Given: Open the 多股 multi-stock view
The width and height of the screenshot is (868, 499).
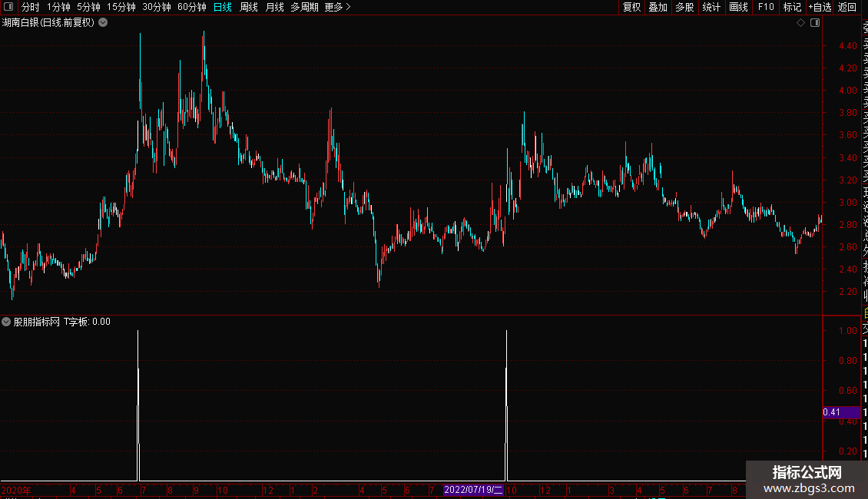Looking at the screenshot, I should click(684, 7).
